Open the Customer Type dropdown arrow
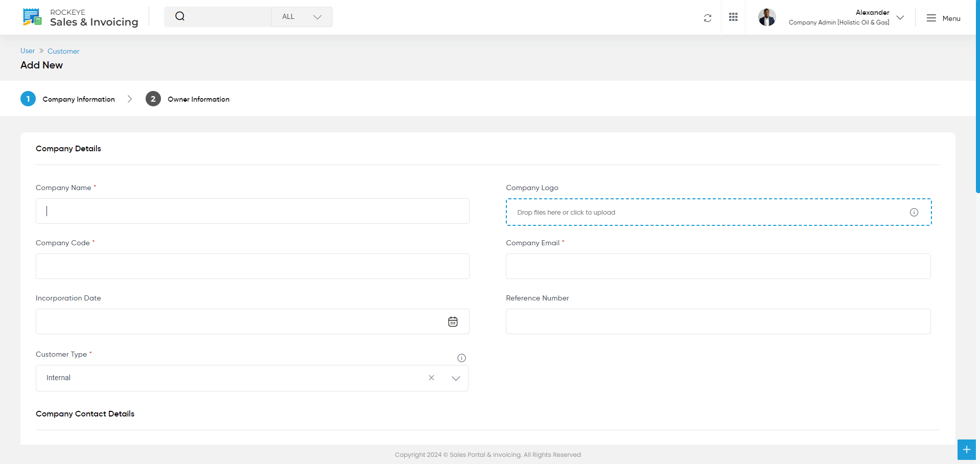980x464 pixels. 456,378
